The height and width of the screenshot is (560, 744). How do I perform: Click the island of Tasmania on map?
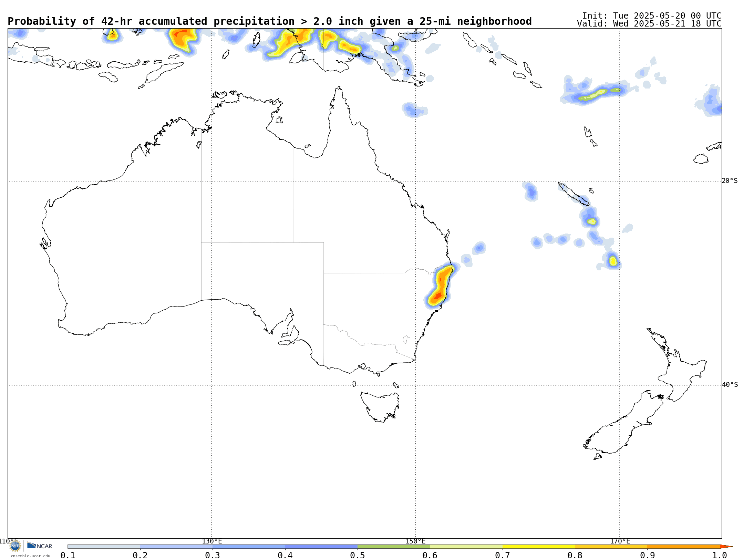(380, 407)
